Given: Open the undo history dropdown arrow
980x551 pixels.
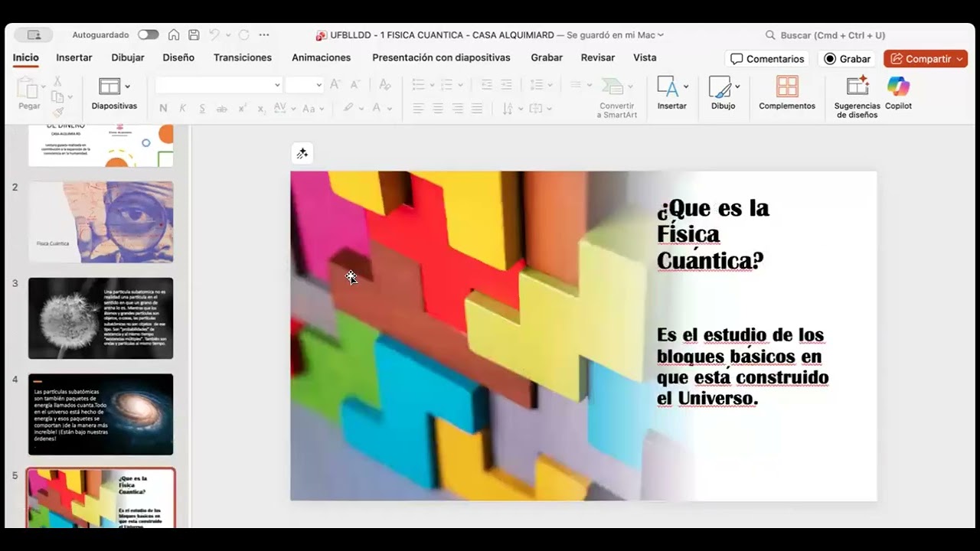Looking at the screenshot, I should click(x=227, y=34).
